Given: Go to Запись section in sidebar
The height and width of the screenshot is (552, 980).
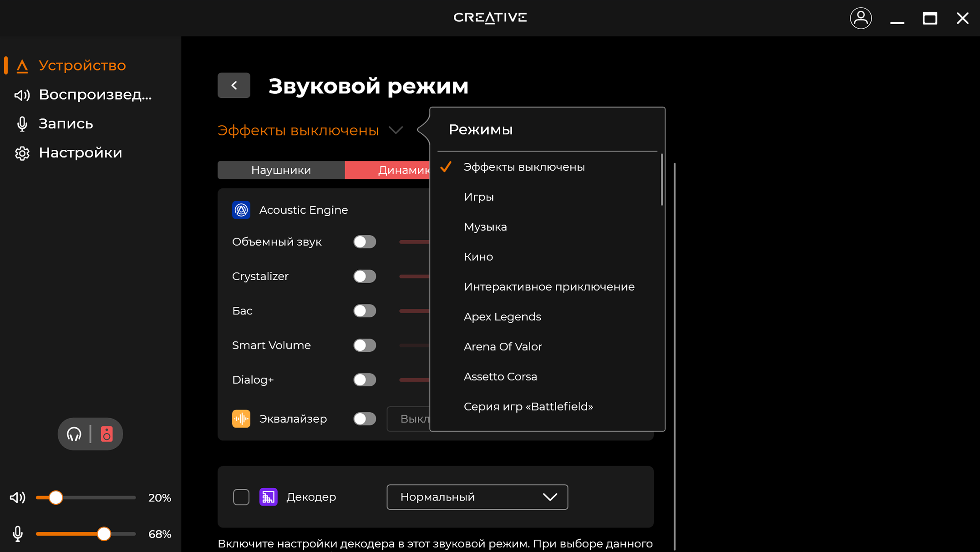Looking at the screenshot, I should (66, 124).
